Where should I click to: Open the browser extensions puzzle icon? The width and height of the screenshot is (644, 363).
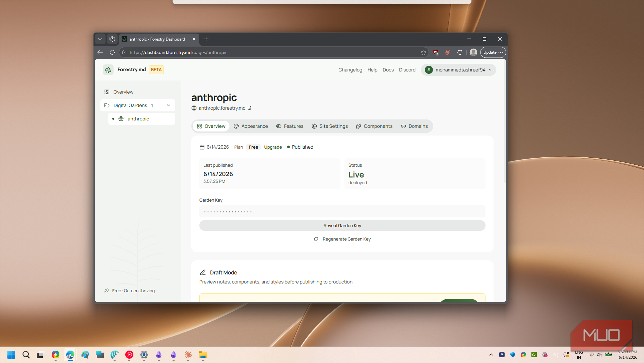460,52
